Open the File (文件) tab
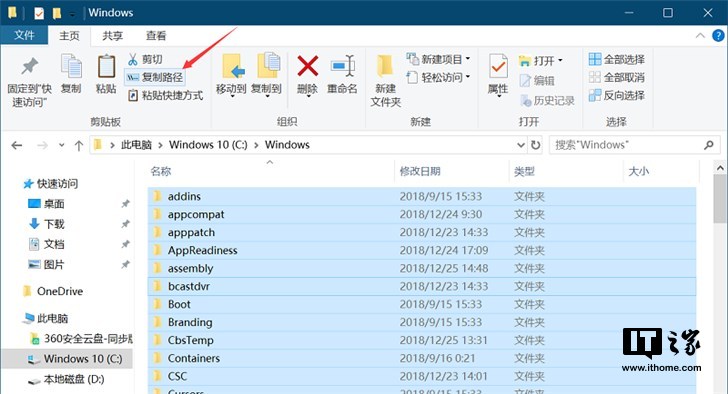 click(x=24, y=35)
